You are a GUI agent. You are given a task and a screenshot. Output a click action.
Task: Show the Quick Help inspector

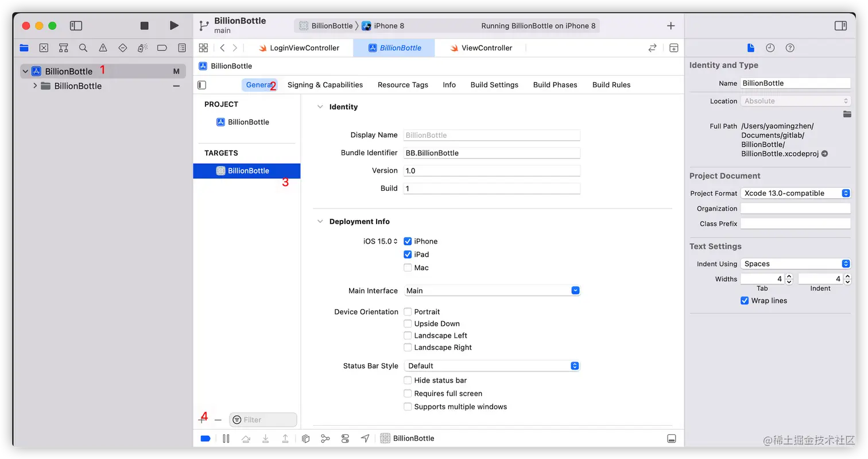790,48
